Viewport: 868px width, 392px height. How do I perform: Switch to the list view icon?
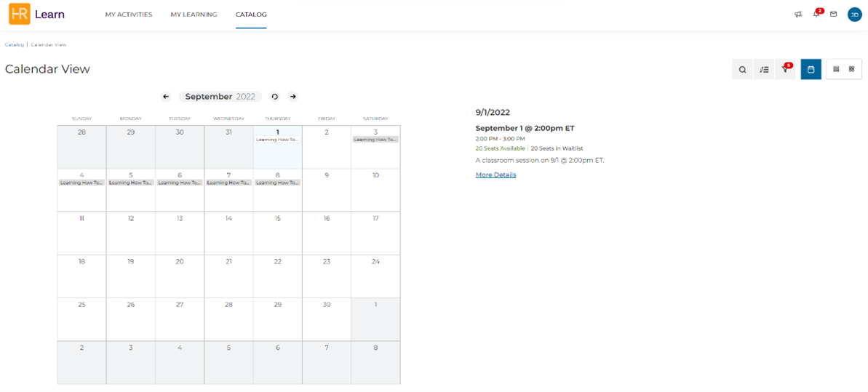837,69
